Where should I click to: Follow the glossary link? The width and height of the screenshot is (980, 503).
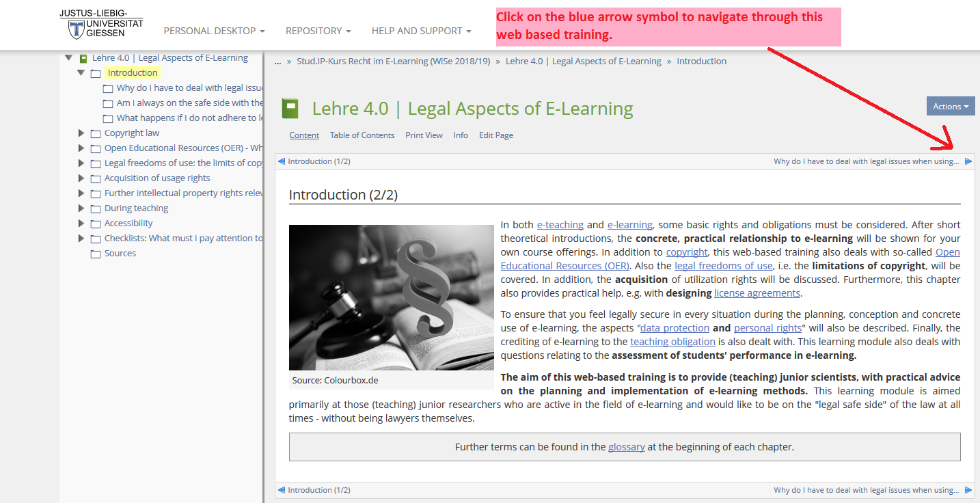626,448
